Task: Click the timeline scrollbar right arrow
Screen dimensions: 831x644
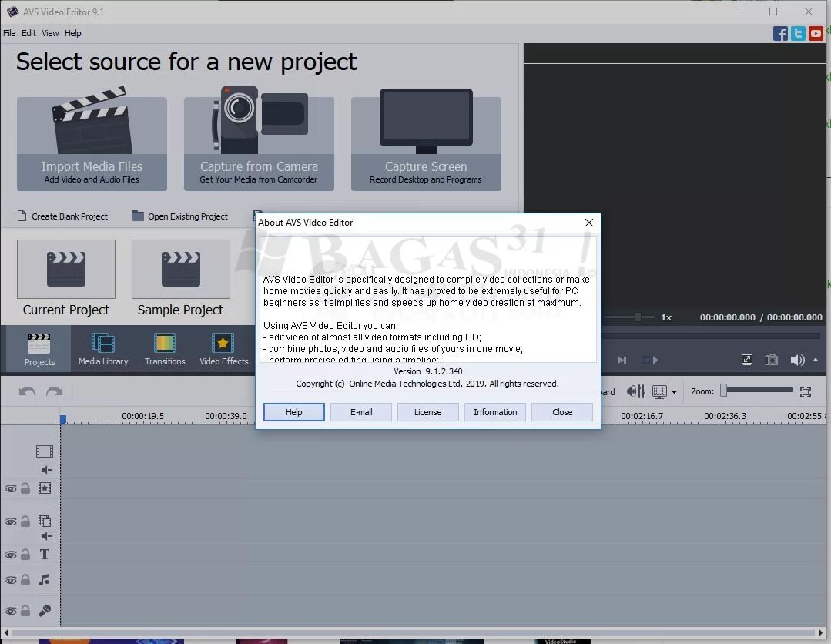Action: (x=821, y=633)
